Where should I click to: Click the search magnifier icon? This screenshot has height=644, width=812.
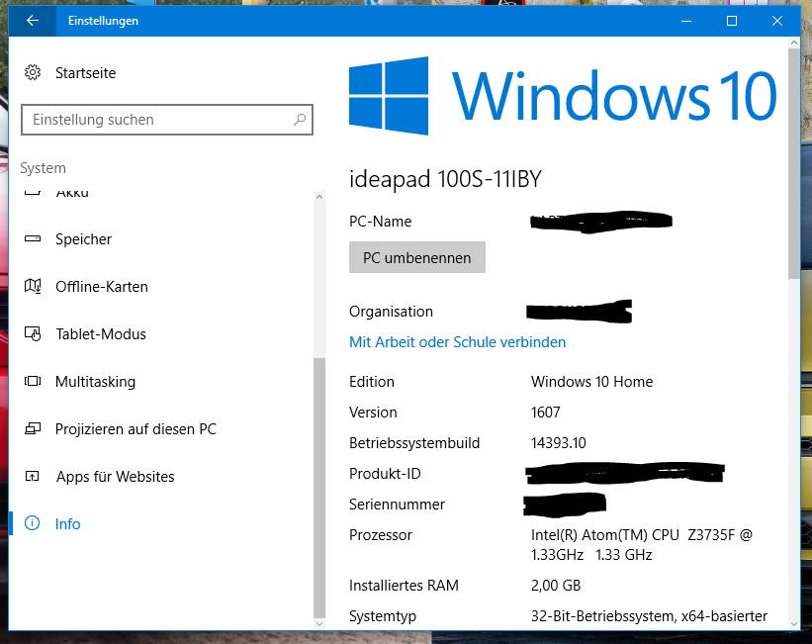coord(300,120)
